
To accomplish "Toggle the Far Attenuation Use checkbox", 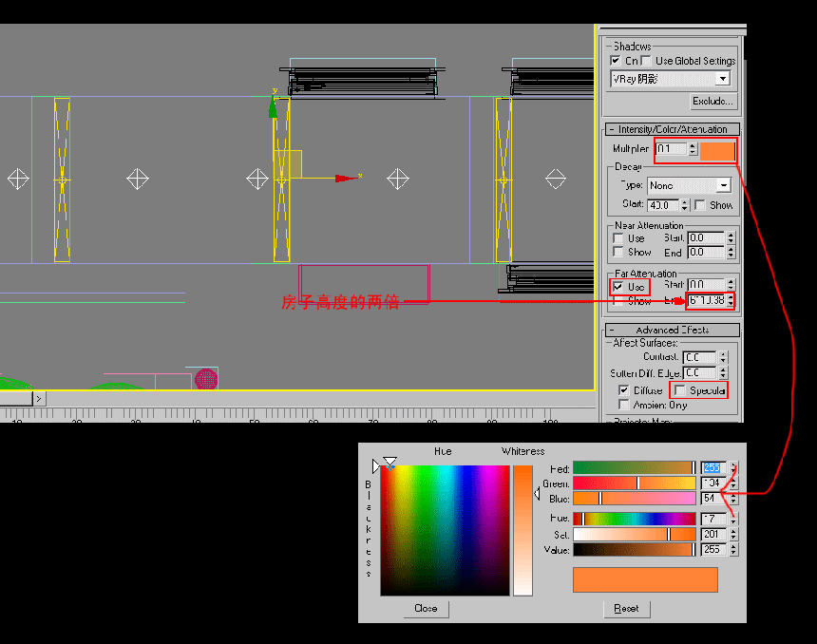I will pyautogui.click(x=617, y=287).
